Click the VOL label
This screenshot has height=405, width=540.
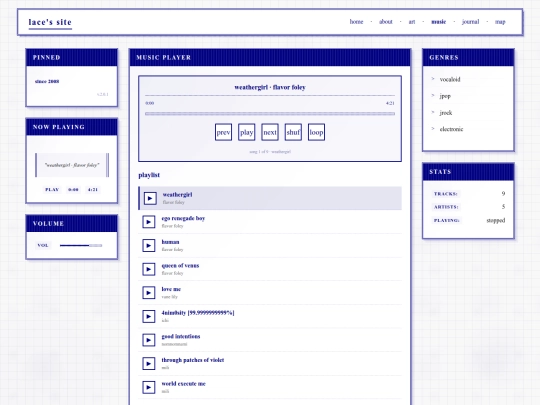(43, 245)
